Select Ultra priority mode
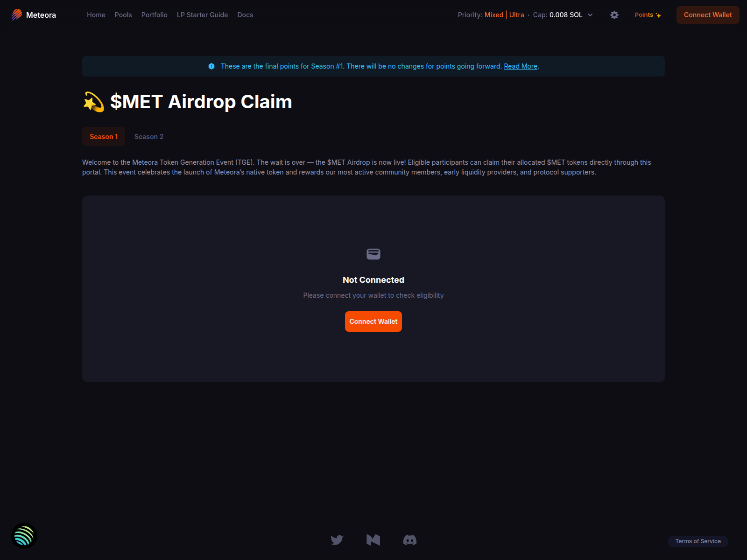Viewport: 747px width, 560px height. [x=517, y=14]
